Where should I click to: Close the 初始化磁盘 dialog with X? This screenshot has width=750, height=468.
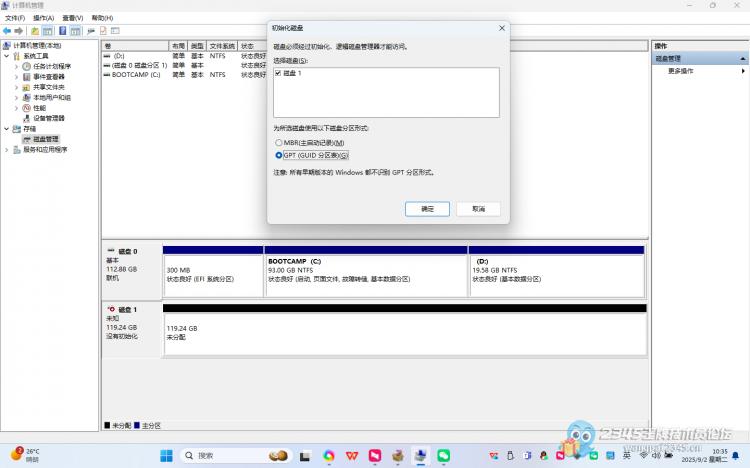pos(502,28)
